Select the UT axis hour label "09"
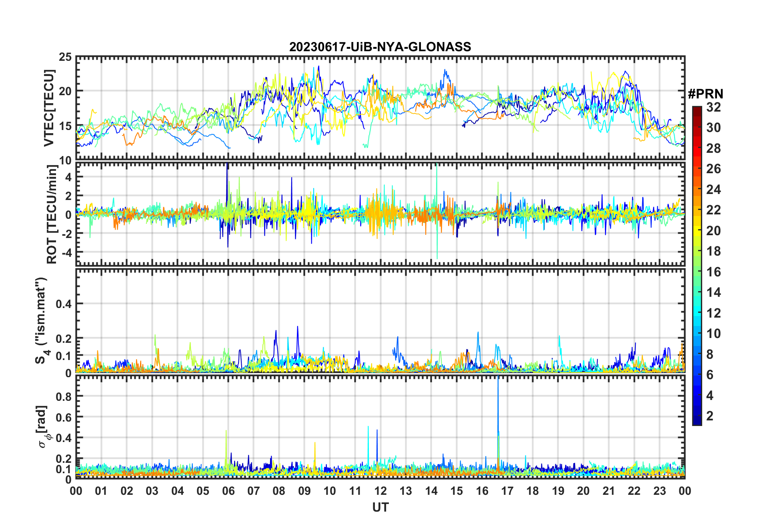Screen dimensions: 761x532 tap(304, 491)
